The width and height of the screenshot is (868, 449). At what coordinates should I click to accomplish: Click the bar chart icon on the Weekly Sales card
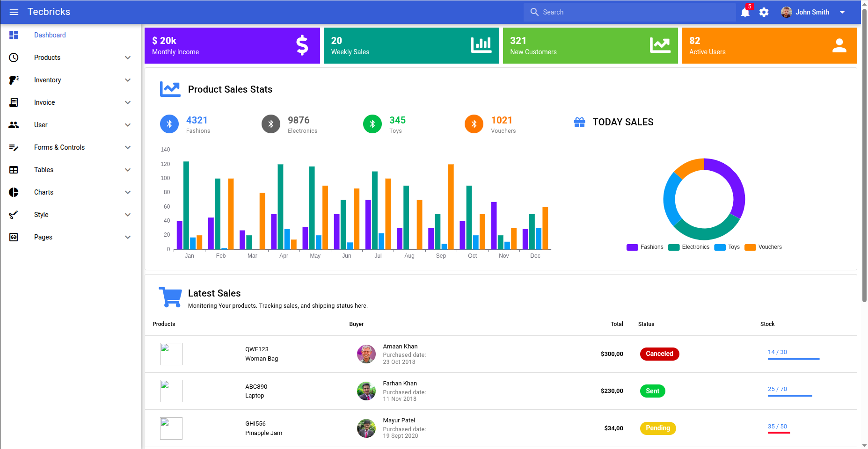(481, 45)
